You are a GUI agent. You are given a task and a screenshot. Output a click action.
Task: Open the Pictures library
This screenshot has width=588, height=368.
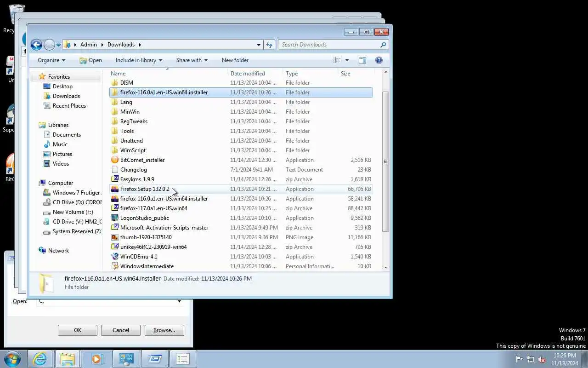click(x=62, y=154)
